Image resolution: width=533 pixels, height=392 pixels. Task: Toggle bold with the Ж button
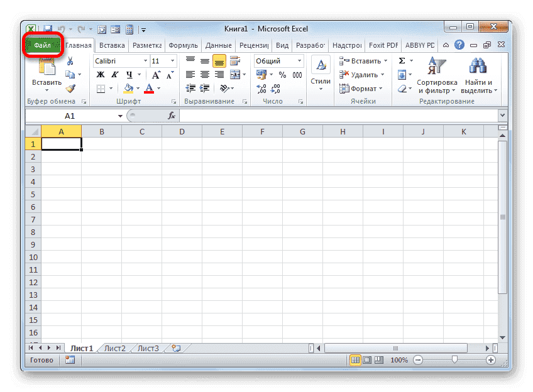click(x=101, y=74)
